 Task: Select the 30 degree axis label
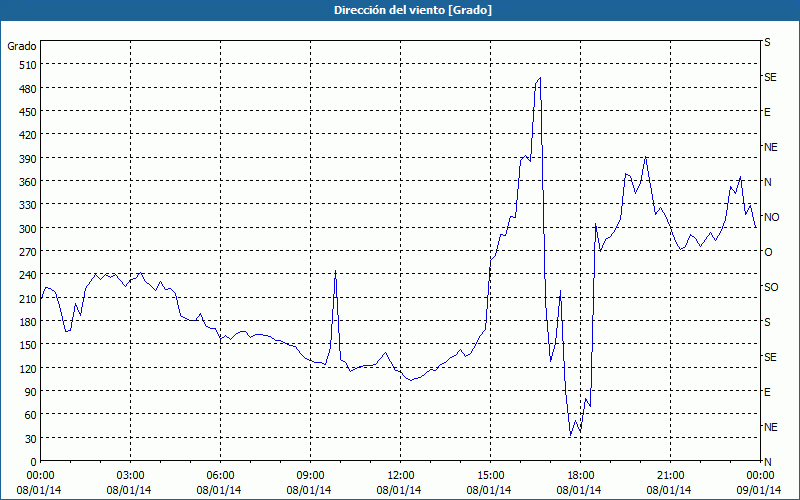[x=30, y=439]
